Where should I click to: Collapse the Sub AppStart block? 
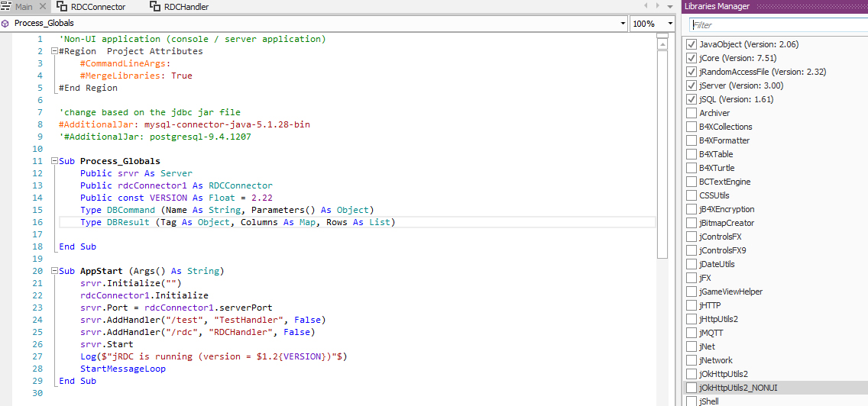tap(53, 271)
